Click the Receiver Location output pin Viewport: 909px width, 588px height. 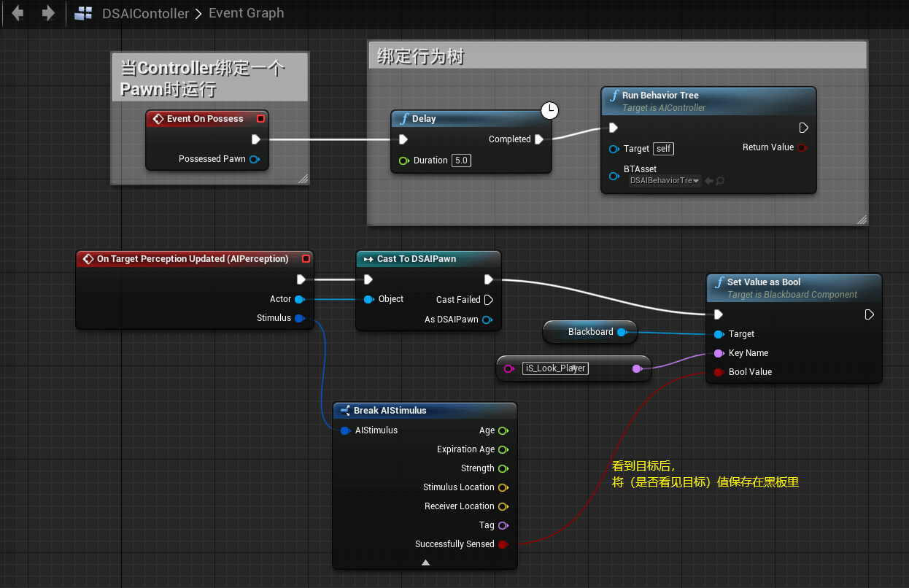coord(503,506)
